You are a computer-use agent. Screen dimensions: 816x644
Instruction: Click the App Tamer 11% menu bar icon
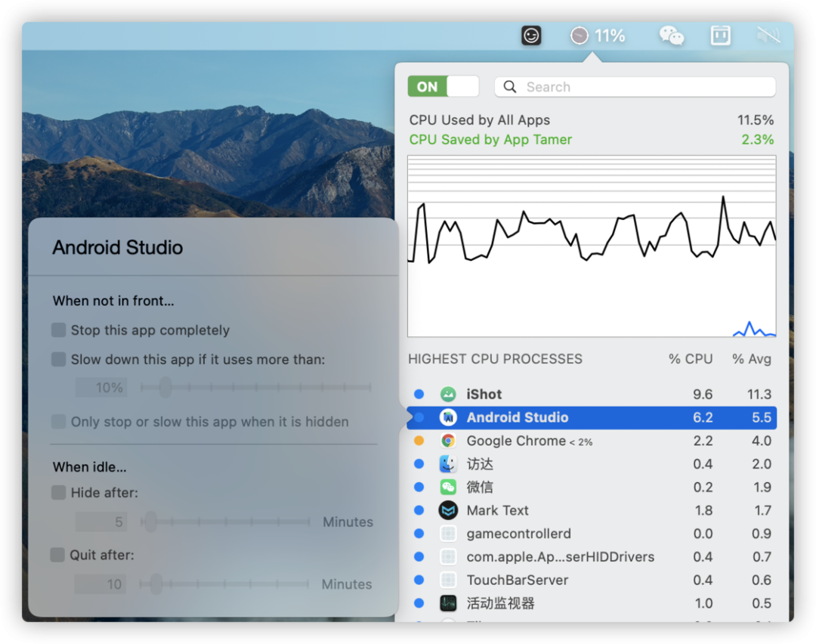pyautogui.click(x=598, y=36)
